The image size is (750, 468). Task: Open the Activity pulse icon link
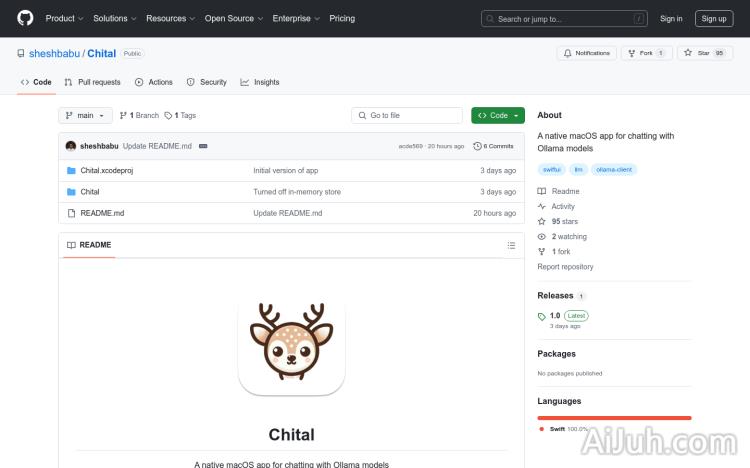click(542, 206)
